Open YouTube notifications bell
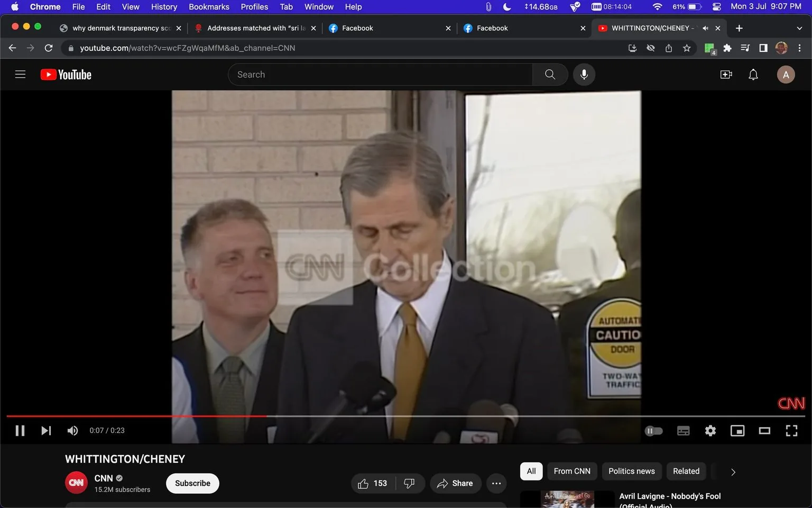 click(753, 74)
